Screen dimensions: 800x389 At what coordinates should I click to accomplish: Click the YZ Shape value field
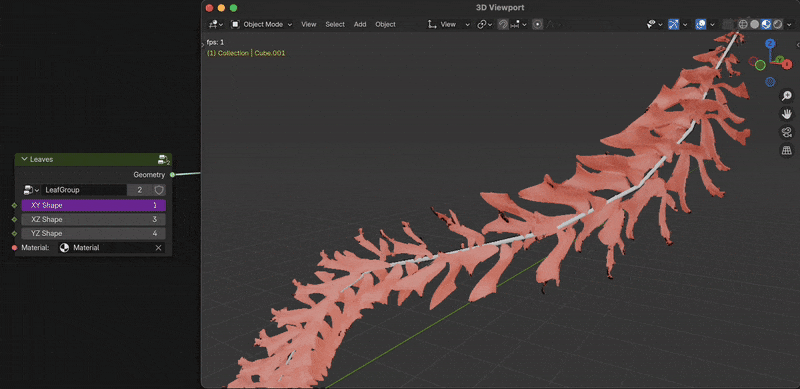pos(93,233)
